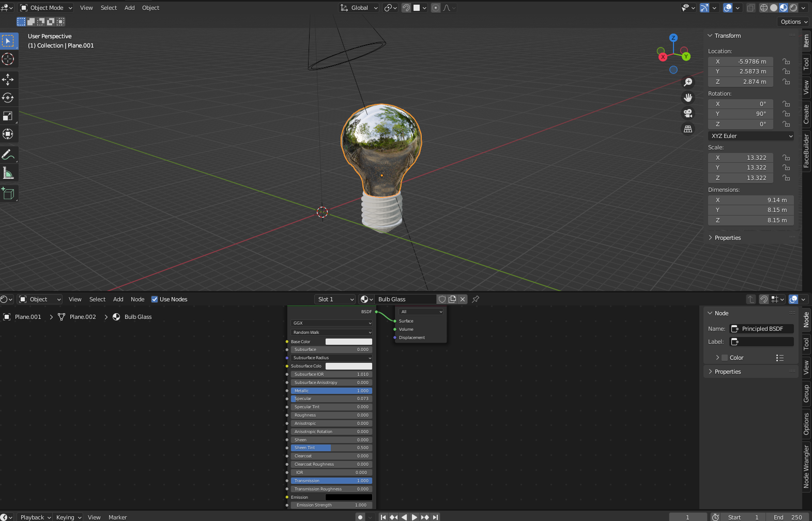Switch to wireframe viewport shading
812x521 pixels.
click(x=764, y=8)
